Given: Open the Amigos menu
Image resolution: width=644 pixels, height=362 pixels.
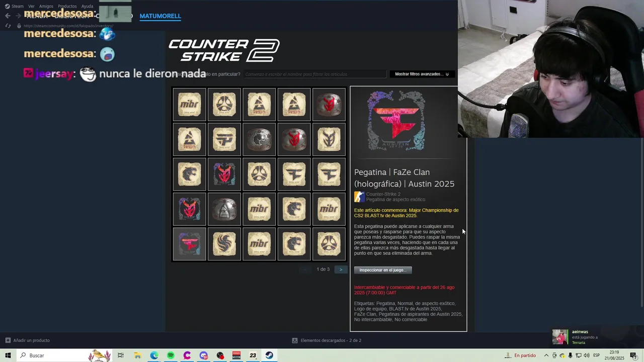Looking at the screenshot, I should pos(46,6).
